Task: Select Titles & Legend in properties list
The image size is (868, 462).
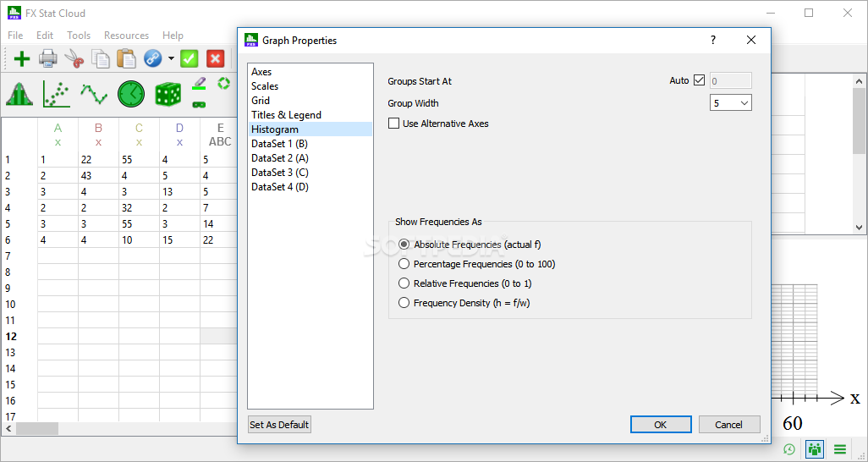Action: point(286,115)
